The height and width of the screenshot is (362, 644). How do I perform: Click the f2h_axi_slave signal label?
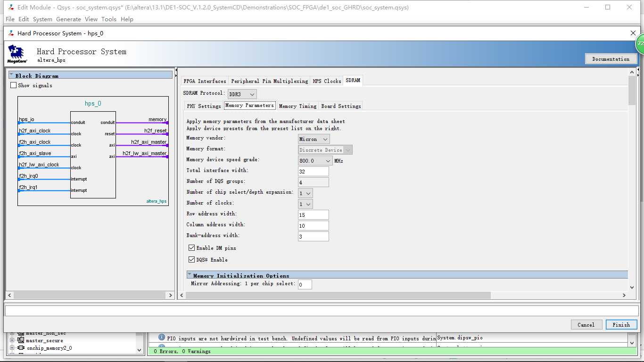coord(35,153)
